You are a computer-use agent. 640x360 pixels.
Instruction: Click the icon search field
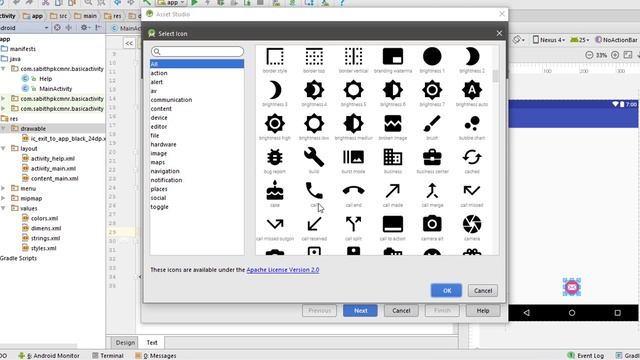[197, 51]
